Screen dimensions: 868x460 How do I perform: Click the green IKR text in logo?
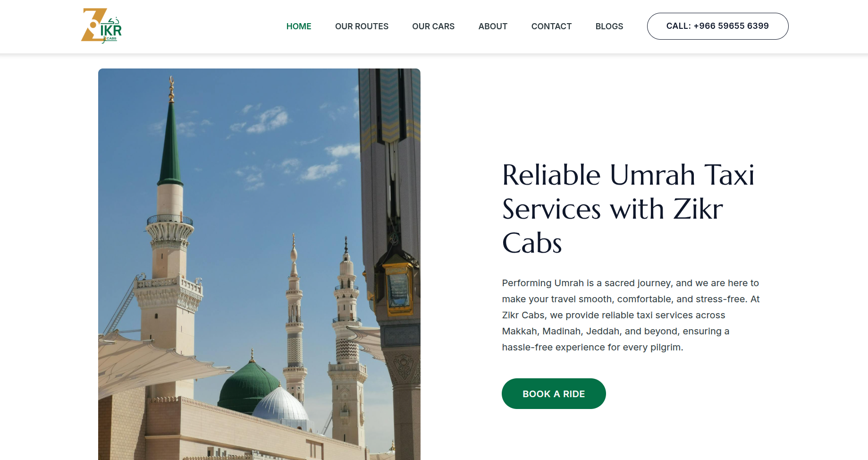(x=111, y=31)
